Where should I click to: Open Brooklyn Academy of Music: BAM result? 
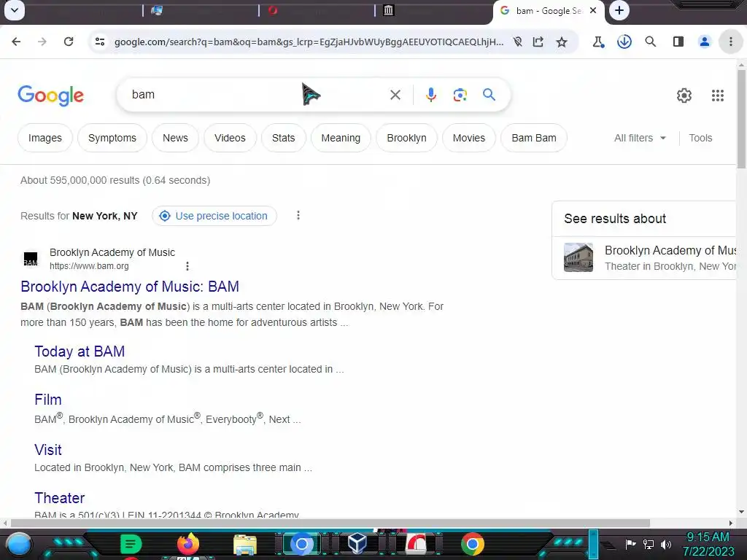130,287
